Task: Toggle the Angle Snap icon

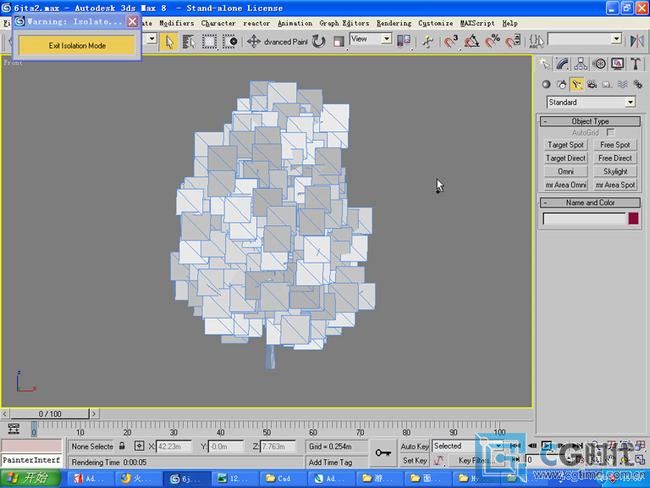Action: coord(472,41)
